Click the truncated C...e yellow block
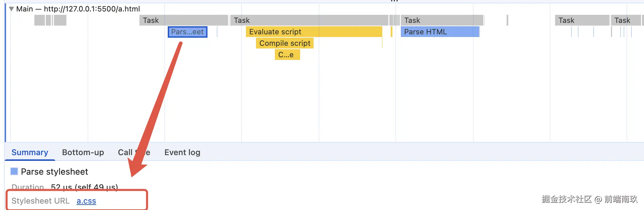Viewport: 644px width, 210px height. (x=287, y=55)
